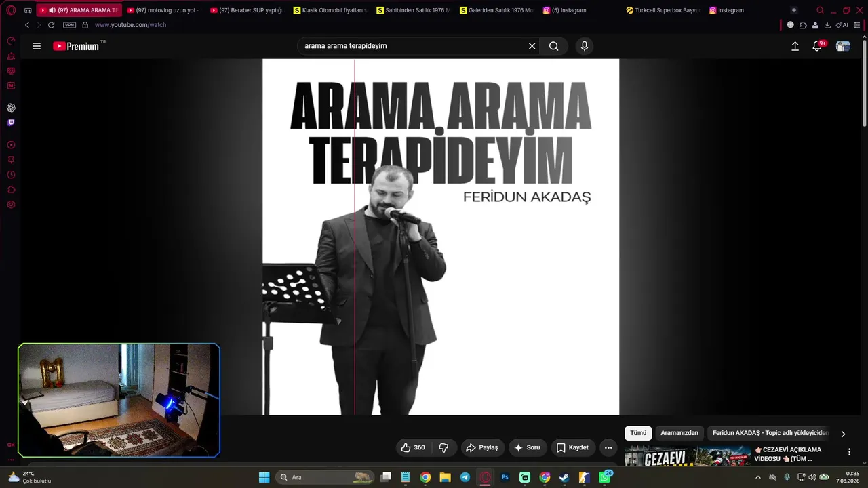Open the YouTube upload/create button
The height and width of the screenshot is (488, 868).
tap(795, 46)
